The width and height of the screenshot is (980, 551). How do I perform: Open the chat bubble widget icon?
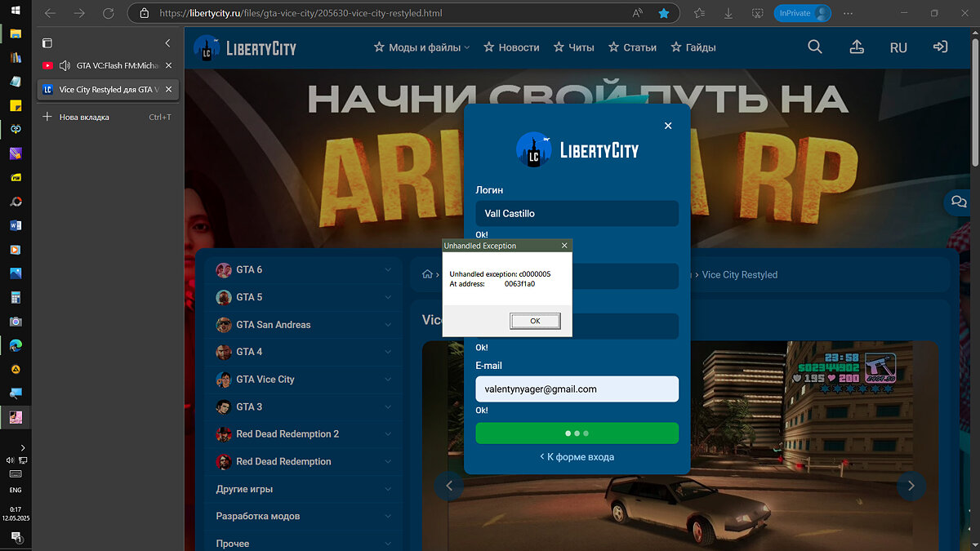(x=959, y=202)
